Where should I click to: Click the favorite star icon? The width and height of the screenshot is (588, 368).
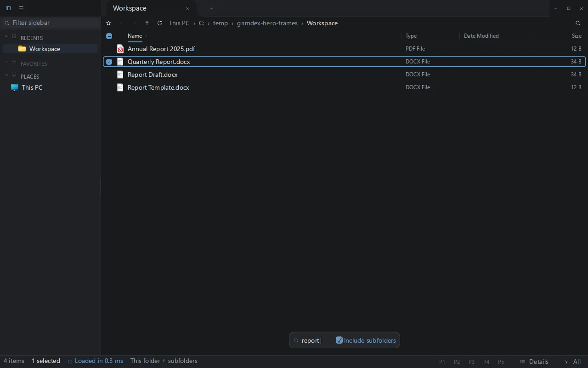click(x=108, y=23)
